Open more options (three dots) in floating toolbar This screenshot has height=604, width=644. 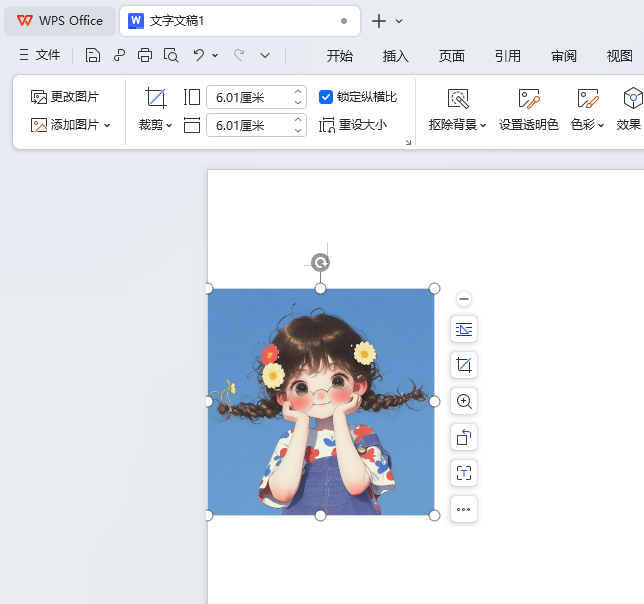(x=464, y=509)
